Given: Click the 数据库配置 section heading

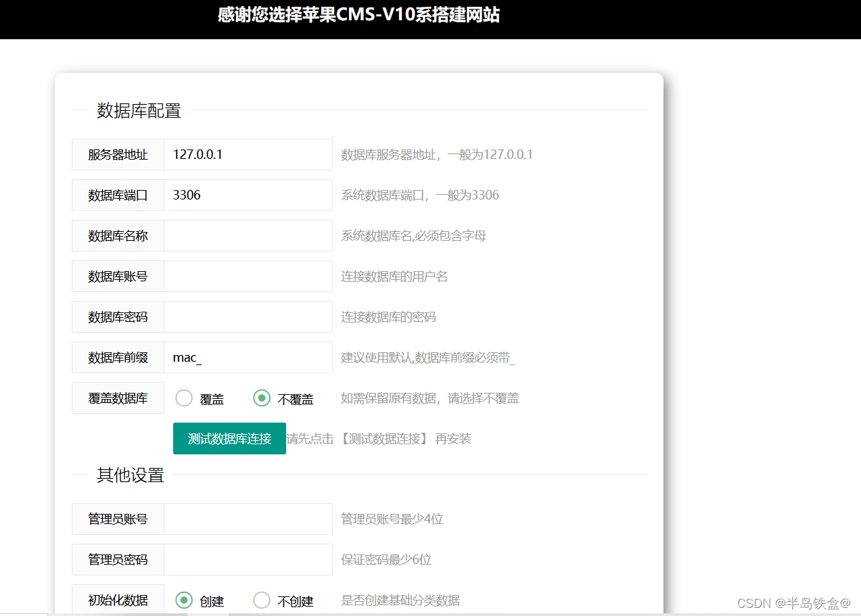Looking at the screenshot, I should pyautogui.click(x=139, y=110).
